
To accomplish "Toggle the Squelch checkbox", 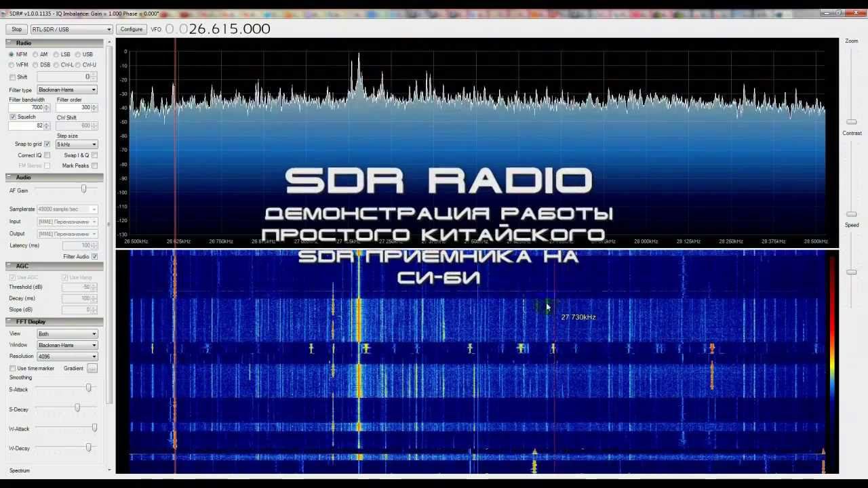I will click(x=12, y=117).
